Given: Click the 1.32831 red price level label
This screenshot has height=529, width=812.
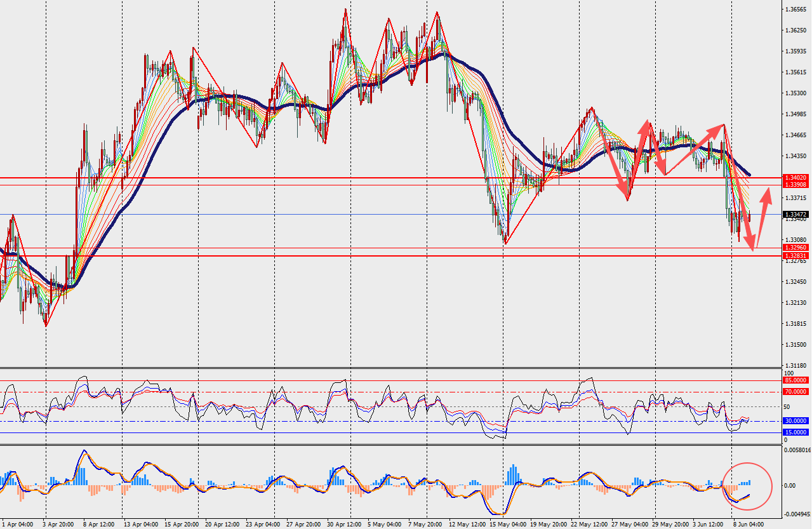Looking at the screenshot, I should (x=796, y=255).
